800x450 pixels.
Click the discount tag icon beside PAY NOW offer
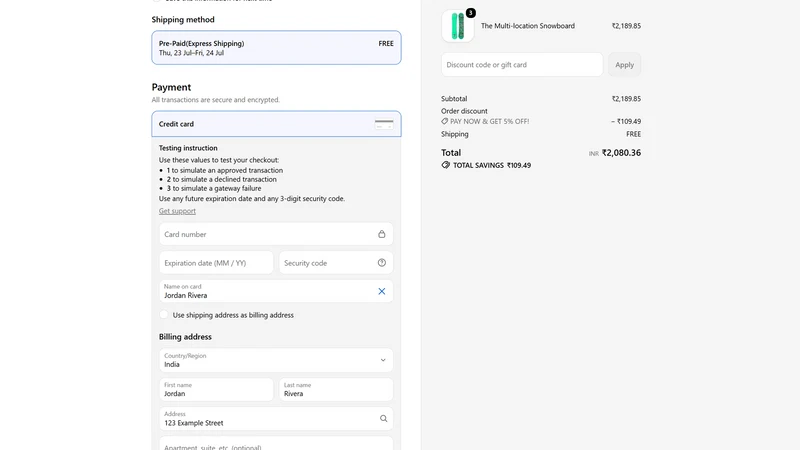[444, 121]
